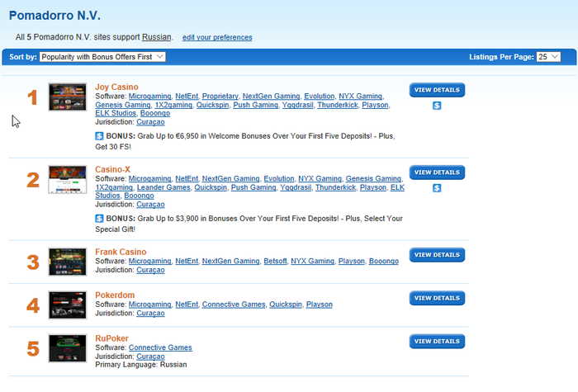Open the Listings Per Page dropdown
578x392 pixels.
[x=548, y=57]
